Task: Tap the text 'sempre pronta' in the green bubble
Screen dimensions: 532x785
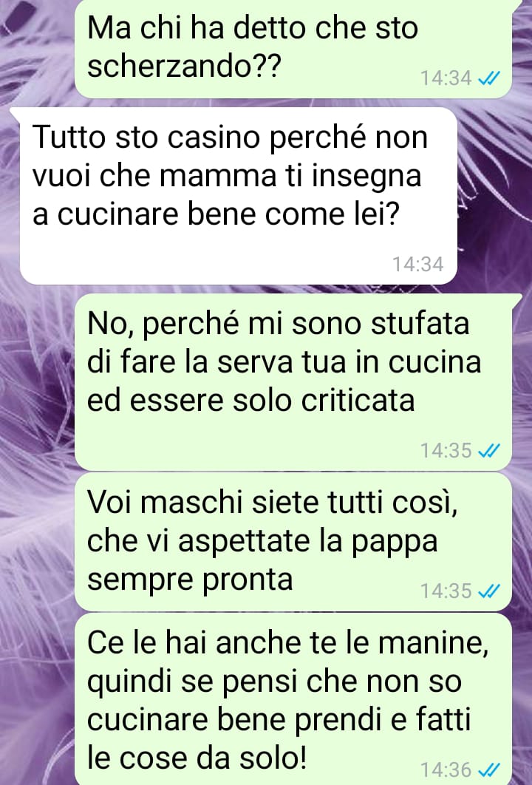Action: pyautogui.click(x=190, y=581)
